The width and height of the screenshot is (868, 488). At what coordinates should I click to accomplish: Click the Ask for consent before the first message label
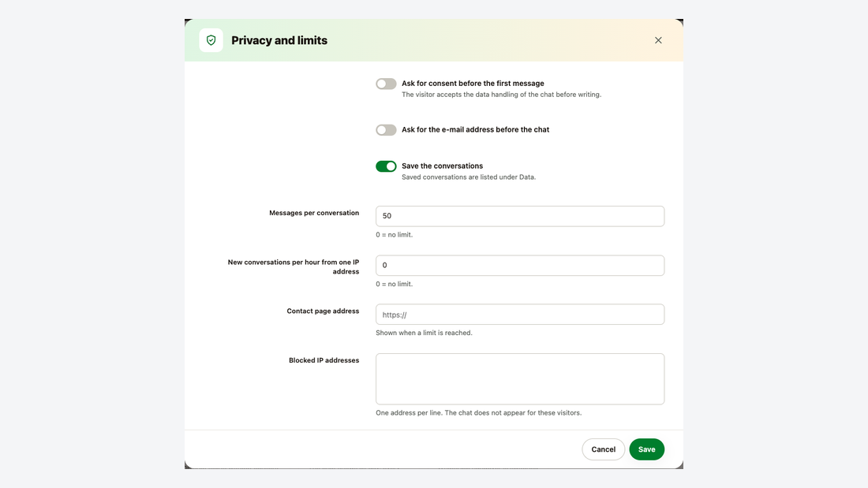coord(473,84)
